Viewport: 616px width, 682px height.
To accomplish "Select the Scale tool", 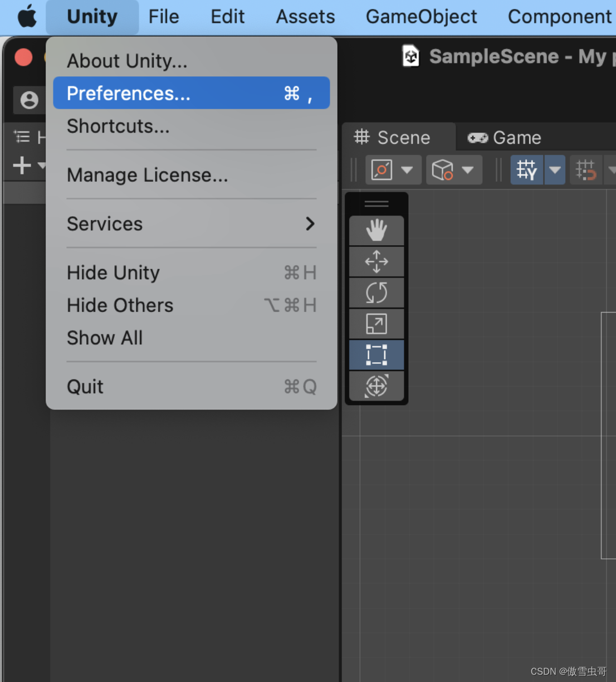I will pos(377,324).
